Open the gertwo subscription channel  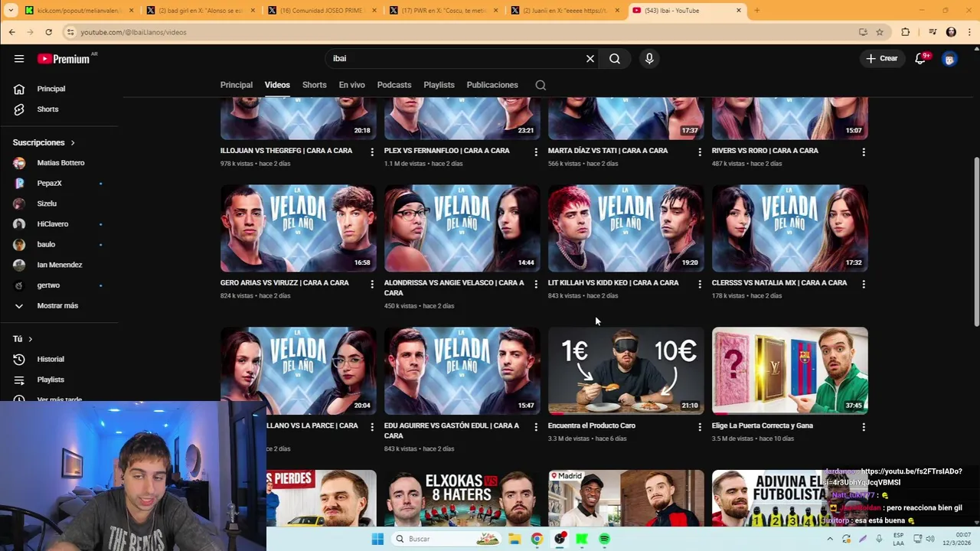tap(48, 285)
